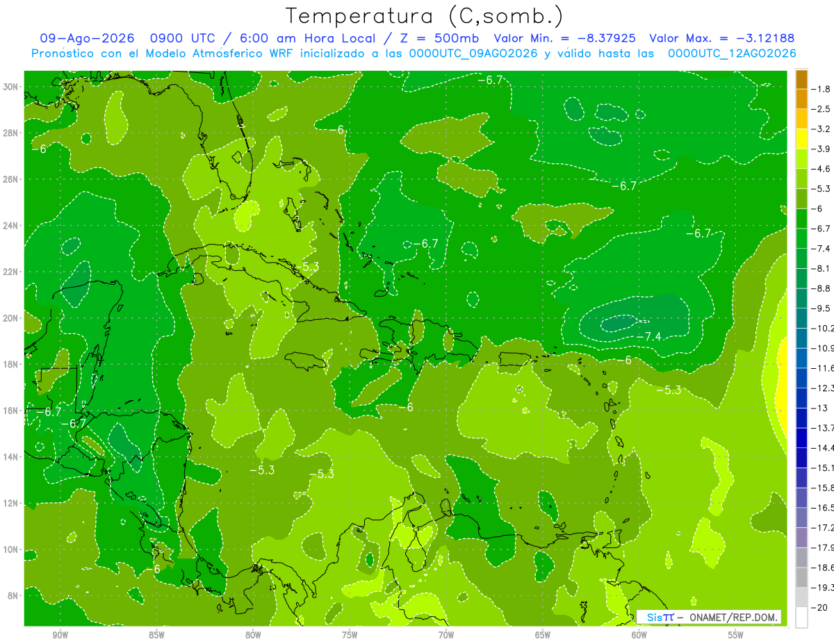Click the dark orange top swatch of color scale
Viewport: 834px width, 644px height.
(802, 79)
